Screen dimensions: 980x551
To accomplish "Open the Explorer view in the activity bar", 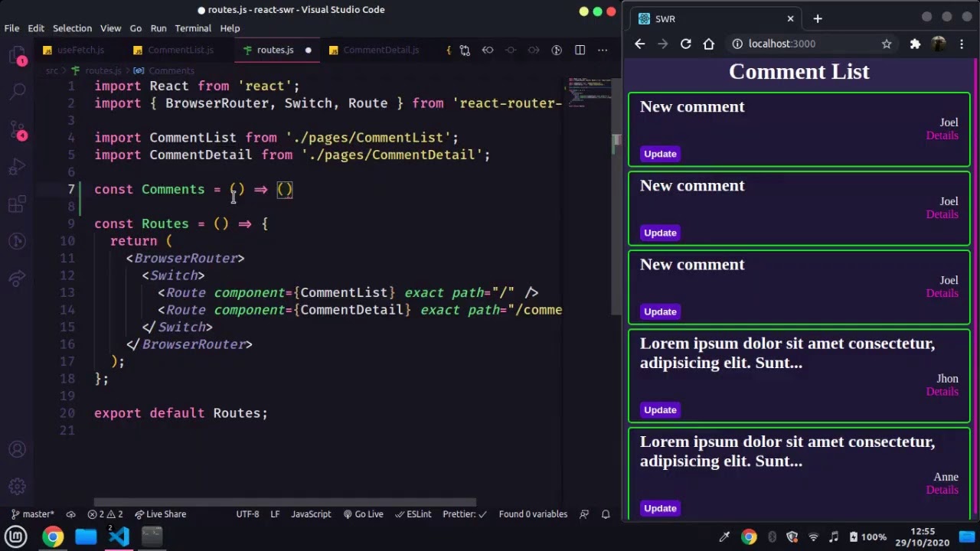I will tap(17, 56).
